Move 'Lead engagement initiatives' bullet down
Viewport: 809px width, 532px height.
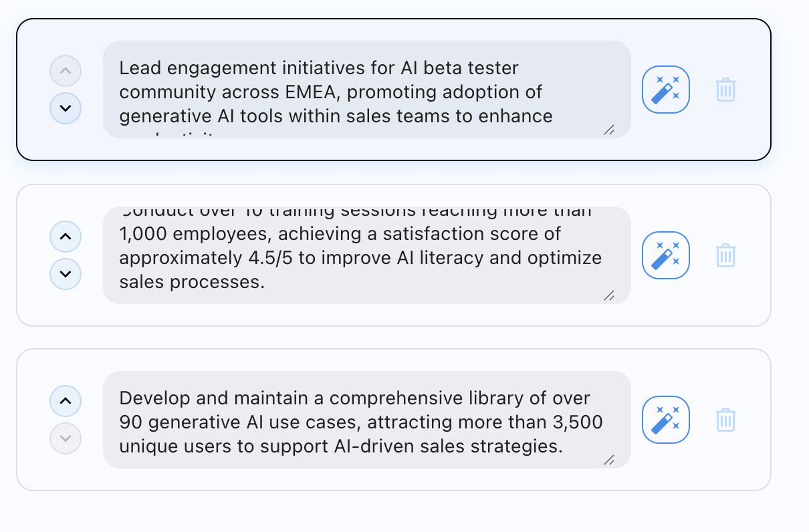click(x=66, y=108)
